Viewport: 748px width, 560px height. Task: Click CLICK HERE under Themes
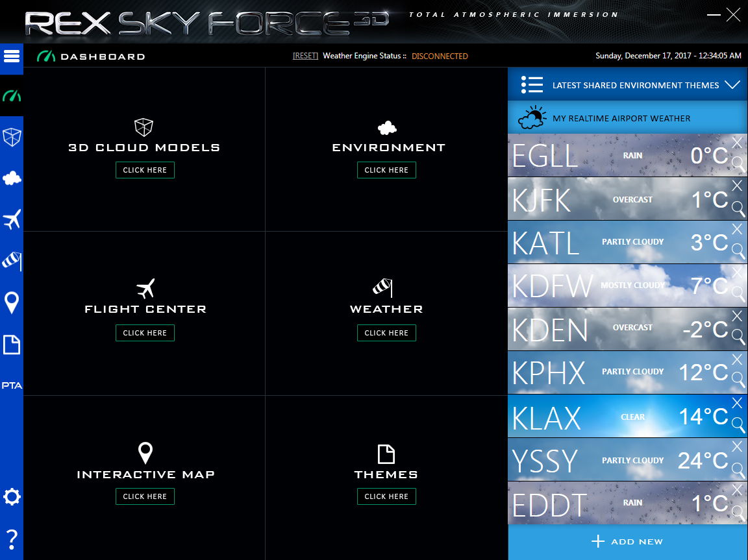point(386,496)
